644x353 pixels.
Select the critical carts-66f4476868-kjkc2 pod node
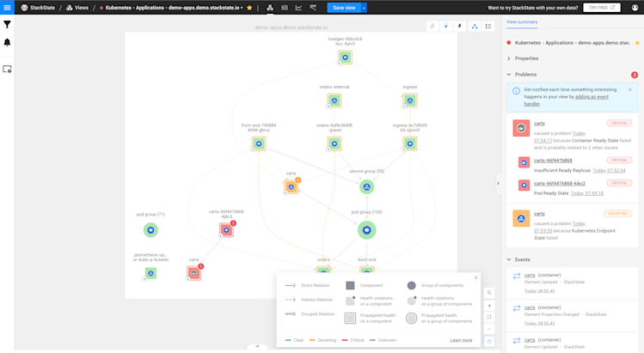point(226,230)
